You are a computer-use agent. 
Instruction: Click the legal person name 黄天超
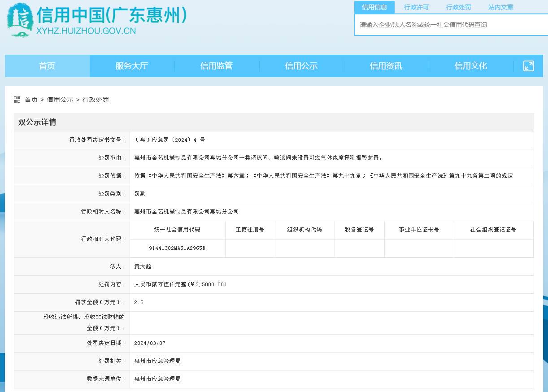tap(143, 266)
